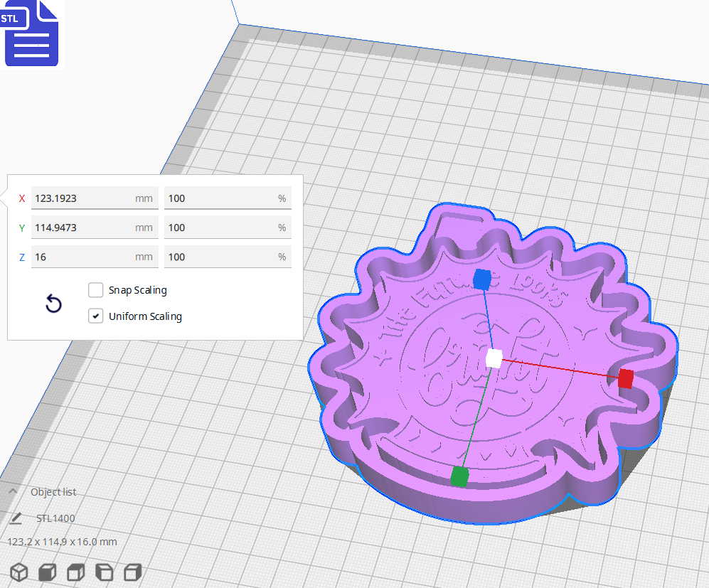Disable Uniform Scaling
Image resolution: width=709 pixels, height=588 pixels.
(96, 316)
